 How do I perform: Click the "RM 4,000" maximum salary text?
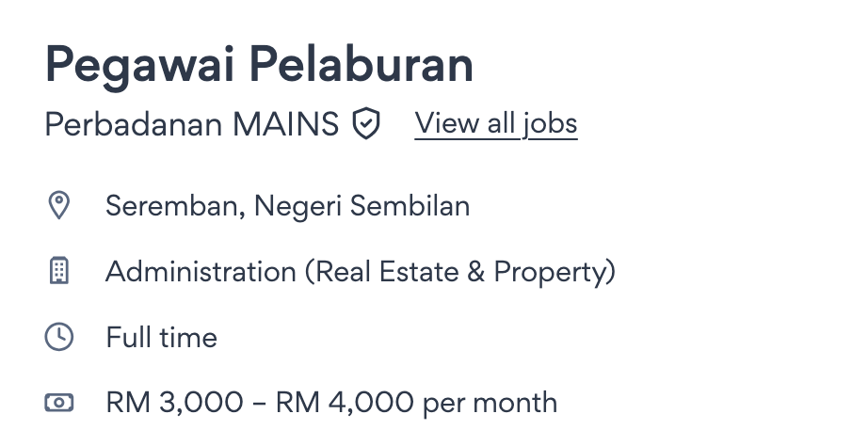click(x=344, y=403)
